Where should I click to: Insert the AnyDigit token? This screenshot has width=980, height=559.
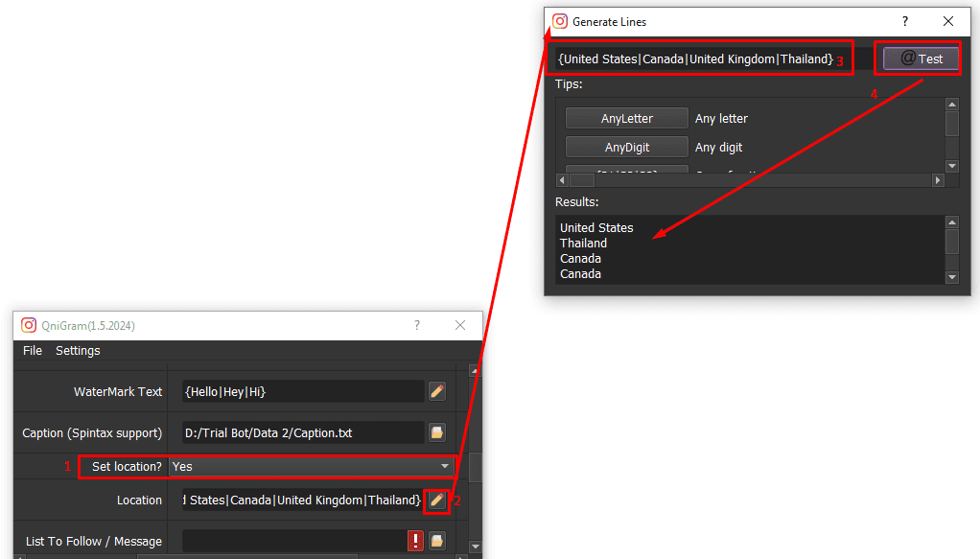click(627, 148)
